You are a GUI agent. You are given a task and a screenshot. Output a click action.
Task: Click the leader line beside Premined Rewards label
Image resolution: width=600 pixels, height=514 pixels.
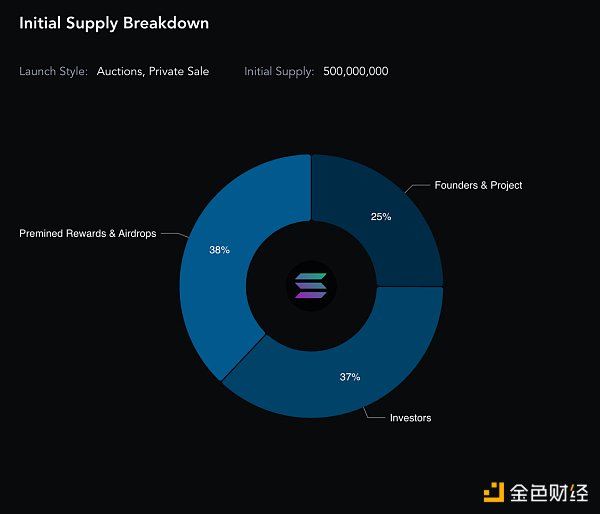click(175, 235)
